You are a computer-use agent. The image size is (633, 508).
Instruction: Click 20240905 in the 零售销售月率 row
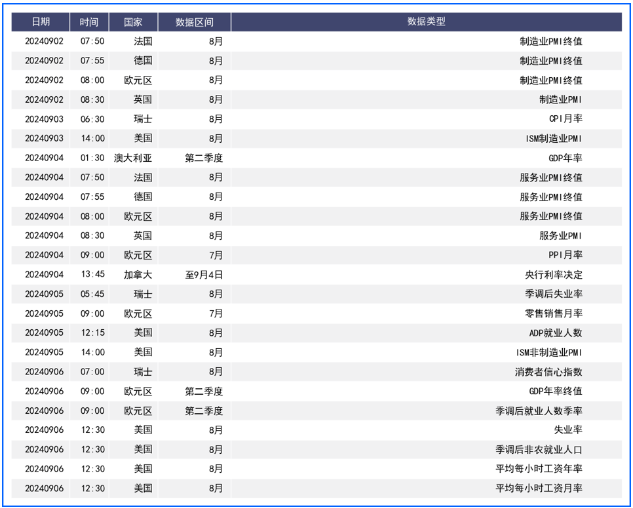pos(44,313)
